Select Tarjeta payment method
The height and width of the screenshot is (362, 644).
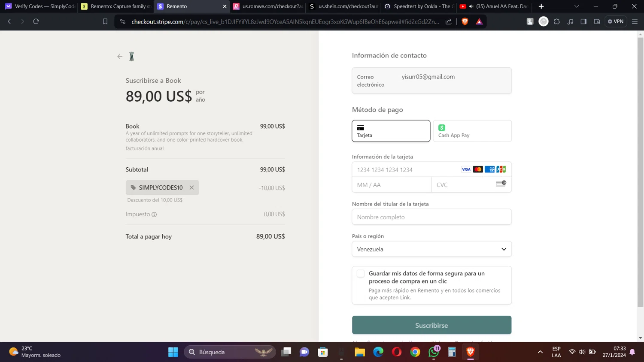(x=391, y=131)
